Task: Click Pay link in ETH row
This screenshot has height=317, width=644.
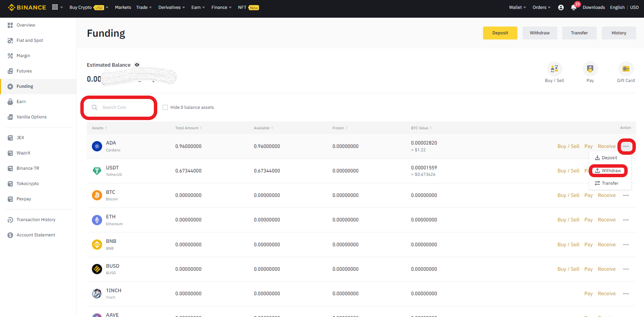Action: [589, 220]
